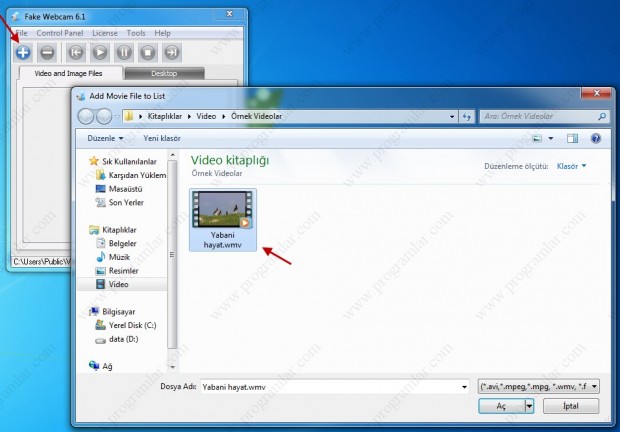Toggle the preview pane icon
Image resolution: width=620 pixels, height=432 pixels.
[572, 138]
